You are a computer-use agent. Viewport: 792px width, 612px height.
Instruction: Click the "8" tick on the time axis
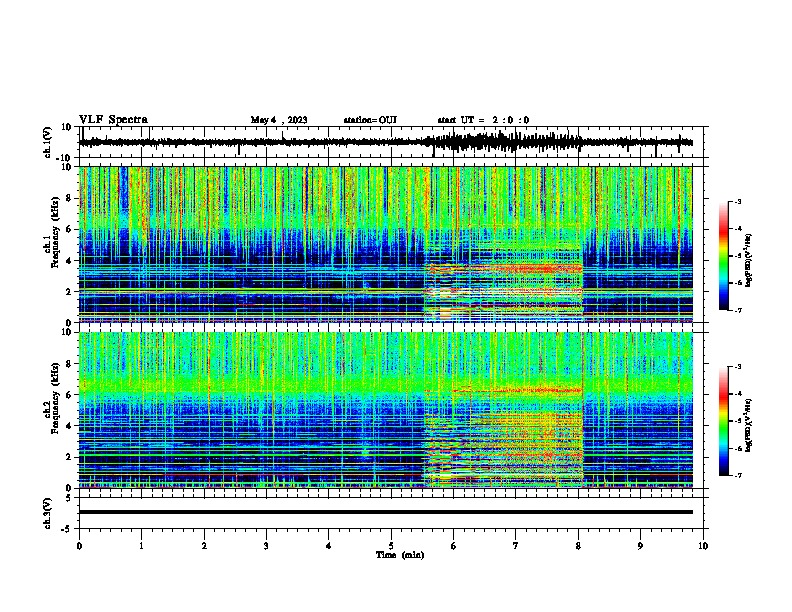point(578,546)
